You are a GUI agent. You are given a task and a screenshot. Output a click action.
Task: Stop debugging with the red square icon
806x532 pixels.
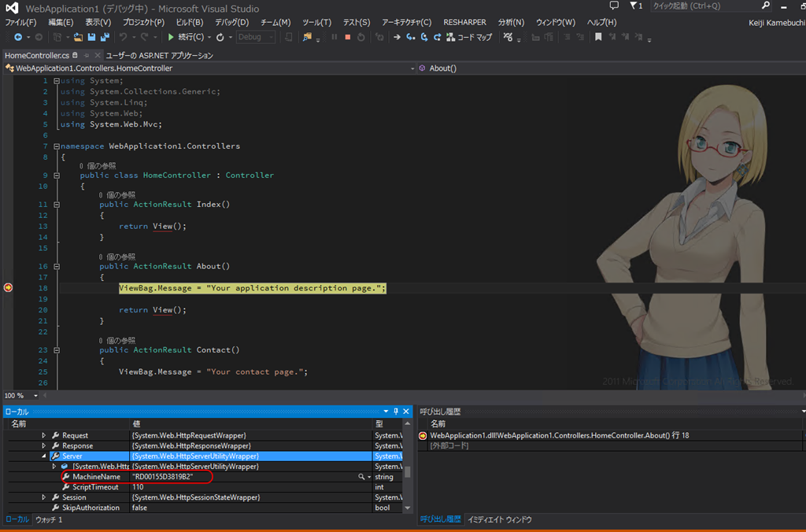click(347, 37)
